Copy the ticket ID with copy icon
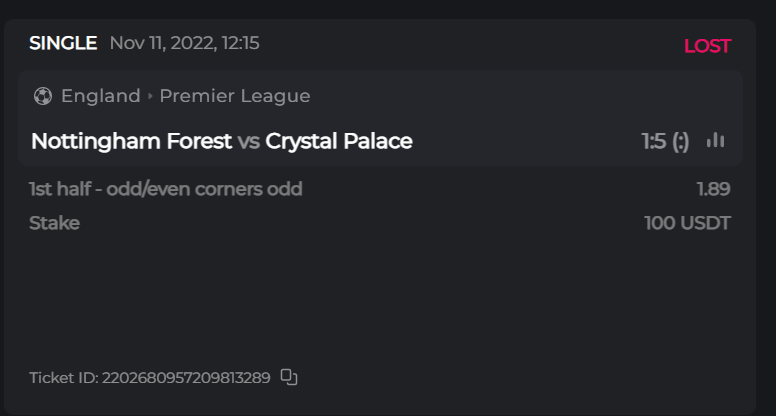The height and width of the screenshot is (416, 776). coord(289,377)
